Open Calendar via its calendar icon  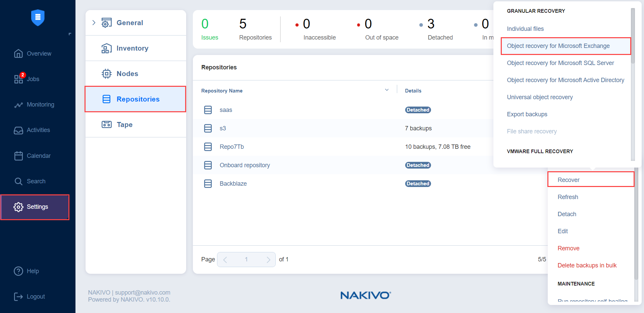click(18, 156)
